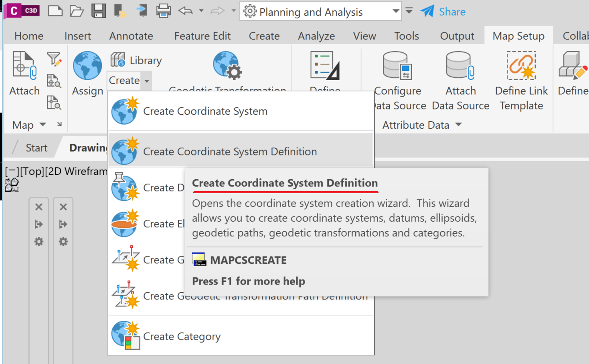Select the Create Category menu item
The width and height of the screenshot is (589, 364).
point(241,336)
